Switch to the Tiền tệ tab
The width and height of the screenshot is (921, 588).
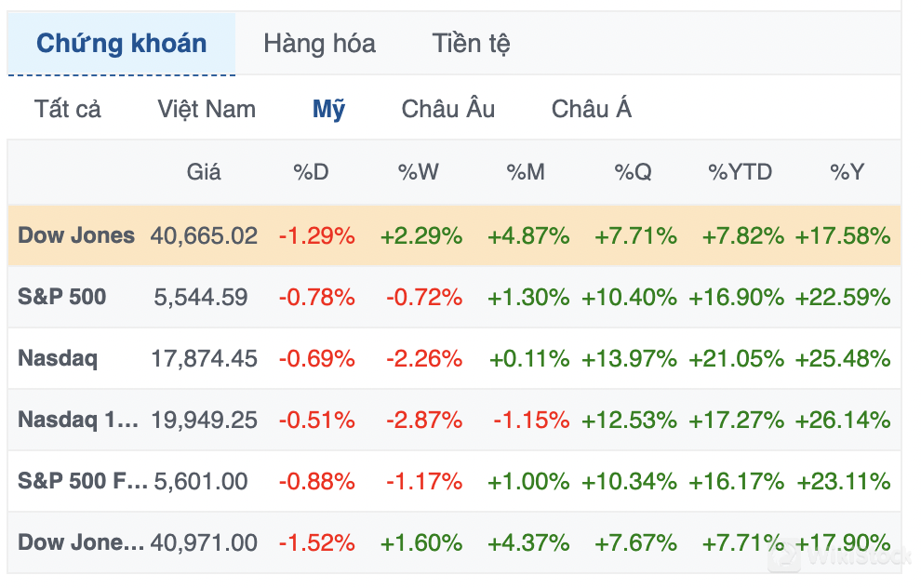[471, 44]
